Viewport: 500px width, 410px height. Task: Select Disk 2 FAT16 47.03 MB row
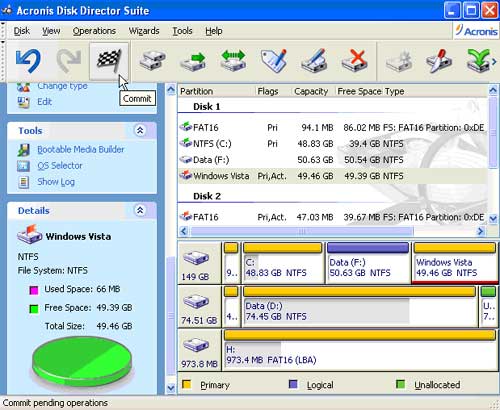pyautogui.click(x=332, y=217)
